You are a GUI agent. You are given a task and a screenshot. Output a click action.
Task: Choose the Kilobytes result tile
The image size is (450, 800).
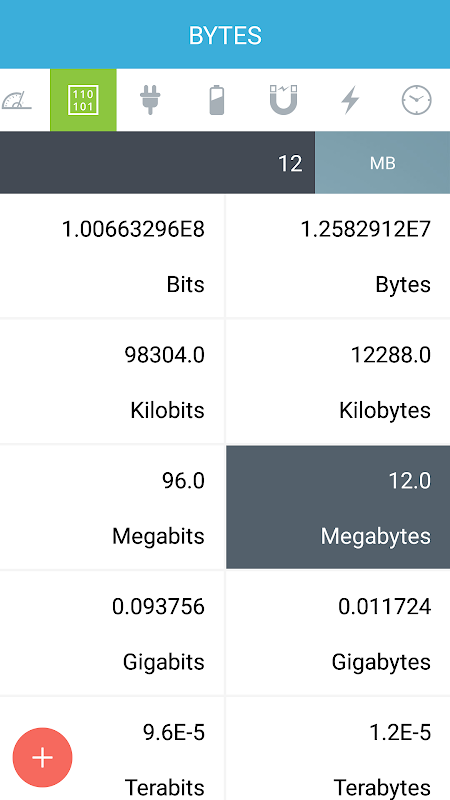click(338, 382)
